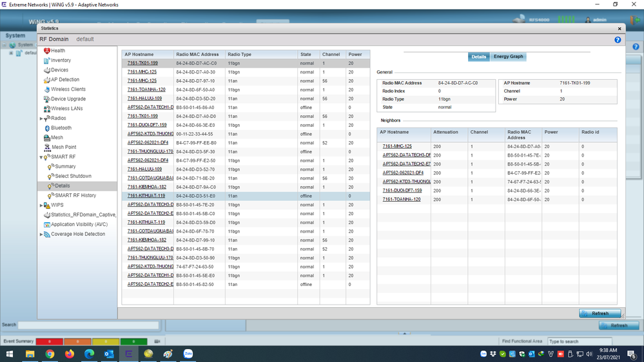Screen dimensions: 644x362
Task: Sort by Radio MAC Address column header
Action: click(199, 55)
